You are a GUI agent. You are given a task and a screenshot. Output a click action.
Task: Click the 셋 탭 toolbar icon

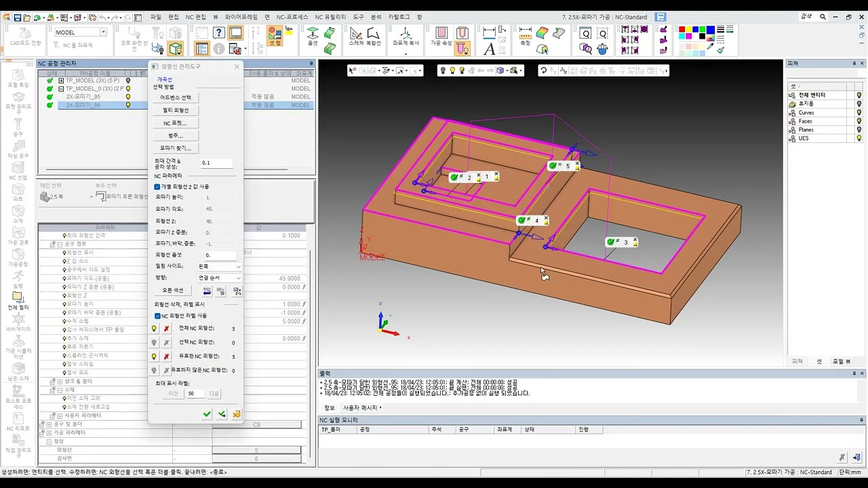click(275, 37)
